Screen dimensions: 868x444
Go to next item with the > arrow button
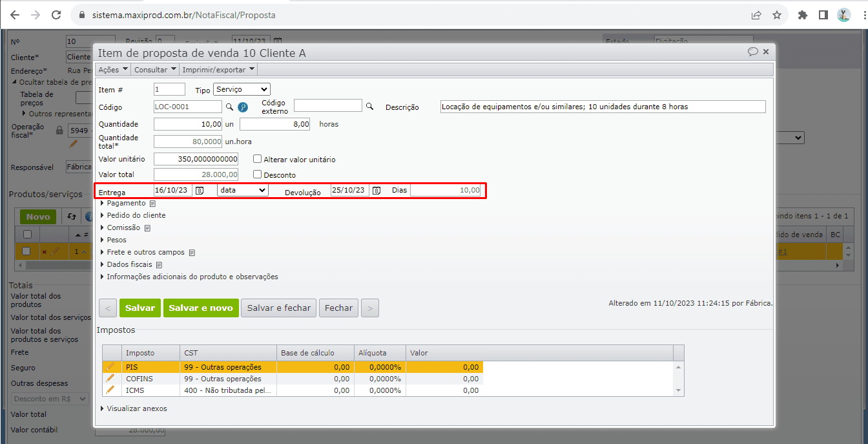[x=370, y=308]
